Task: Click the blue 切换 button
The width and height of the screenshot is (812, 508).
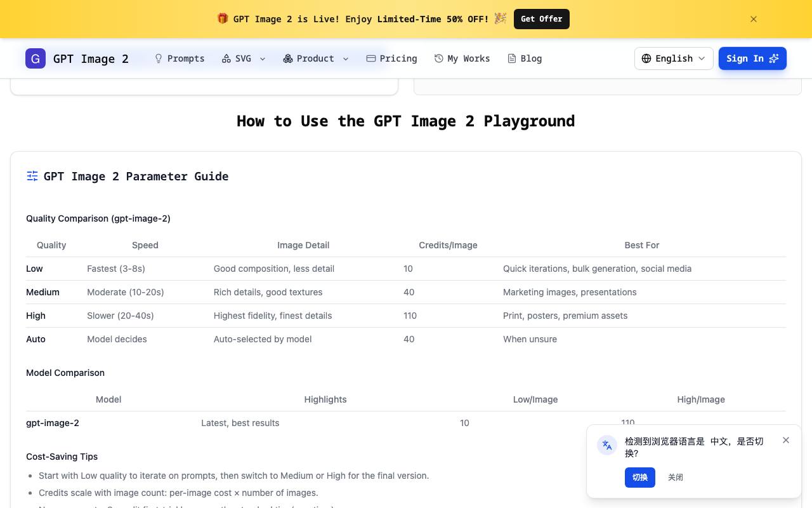Action: pyautogui.click(x=640, y=478)
